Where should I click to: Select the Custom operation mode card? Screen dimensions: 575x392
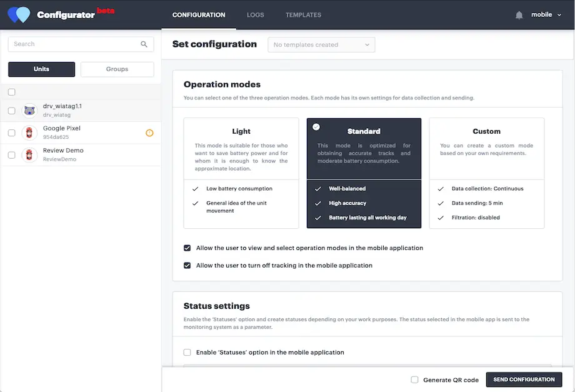487,173
